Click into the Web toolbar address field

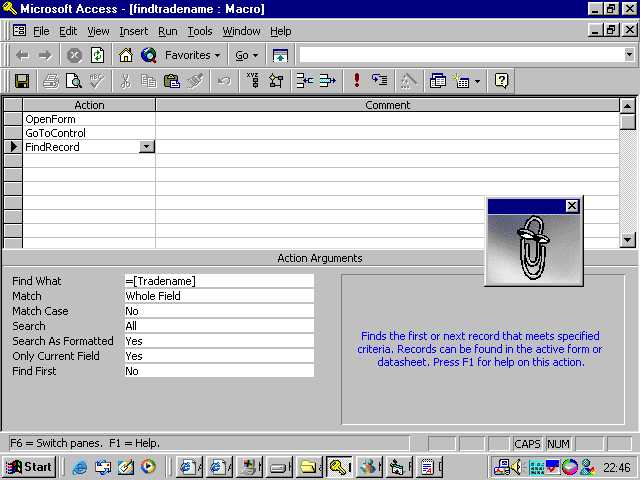461,55
